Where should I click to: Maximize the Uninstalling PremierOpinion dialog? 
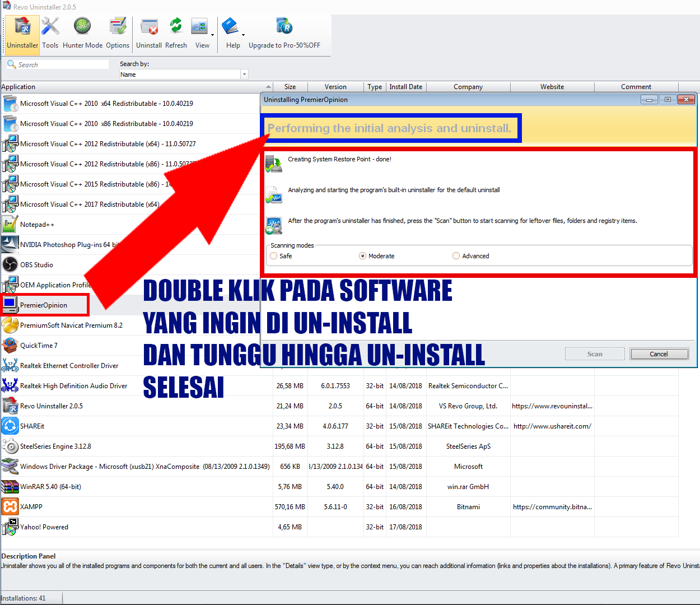[x=668, y=100]
